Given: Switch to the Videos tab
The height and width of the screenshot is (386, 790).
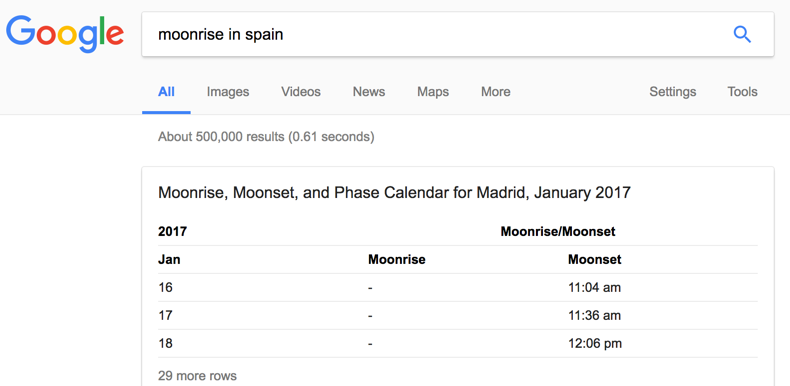Looking at the screenshot, I should coord(301,92).
